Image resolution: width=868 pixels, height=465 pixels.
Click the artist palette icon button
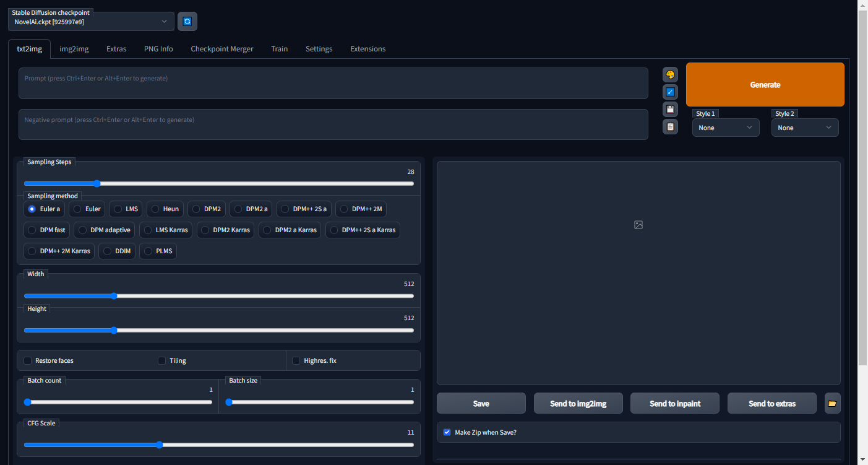click(670, 75)
